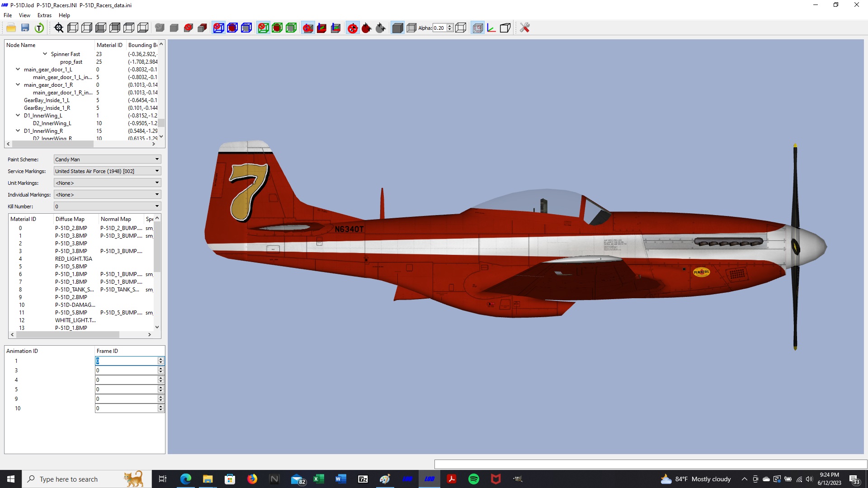Click the black perspective box outline icon
The image size is (868, 488).
(x=505, y=28)
